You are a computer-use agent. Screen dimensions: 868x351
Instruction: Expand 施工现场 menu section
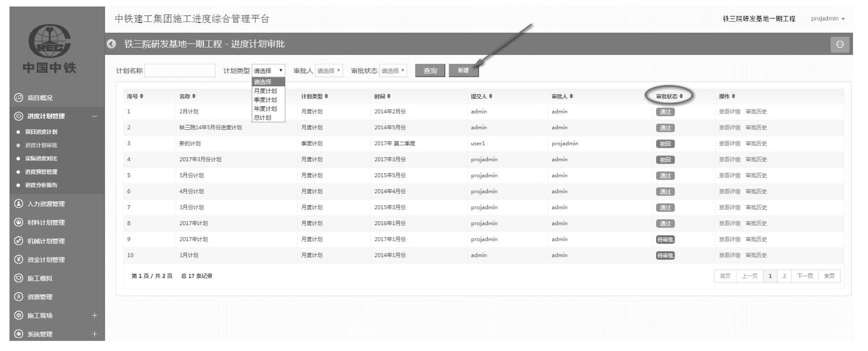[x=94, y=316]
